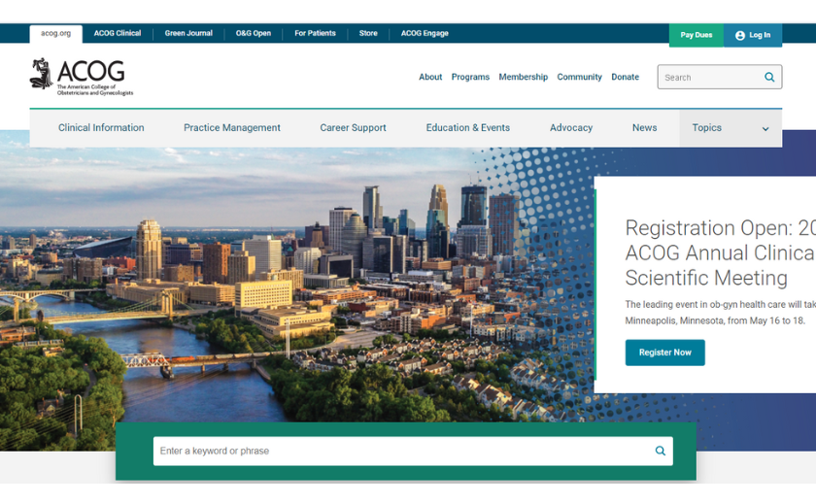This screenshot has width=816, height=504.
Task: Expand the Topics dropdown chevron
Action: pos(765,129)
